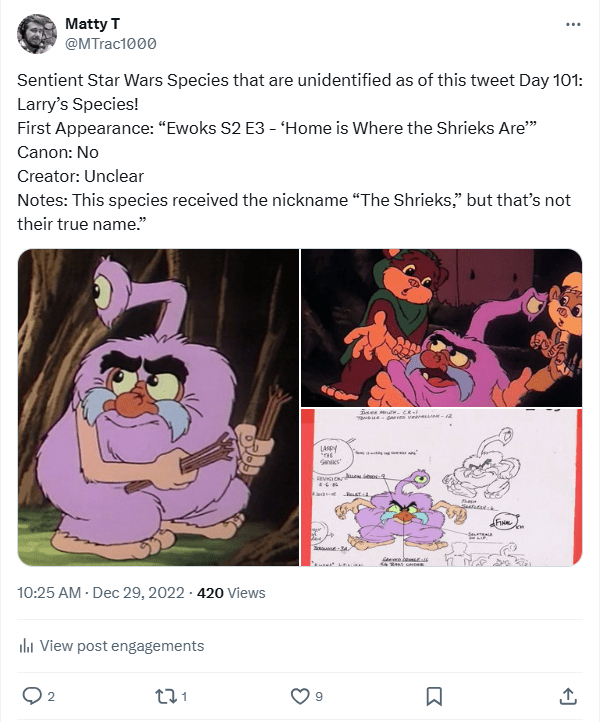Click the like count number 9
Screen dimensions: 603x722
319,696
